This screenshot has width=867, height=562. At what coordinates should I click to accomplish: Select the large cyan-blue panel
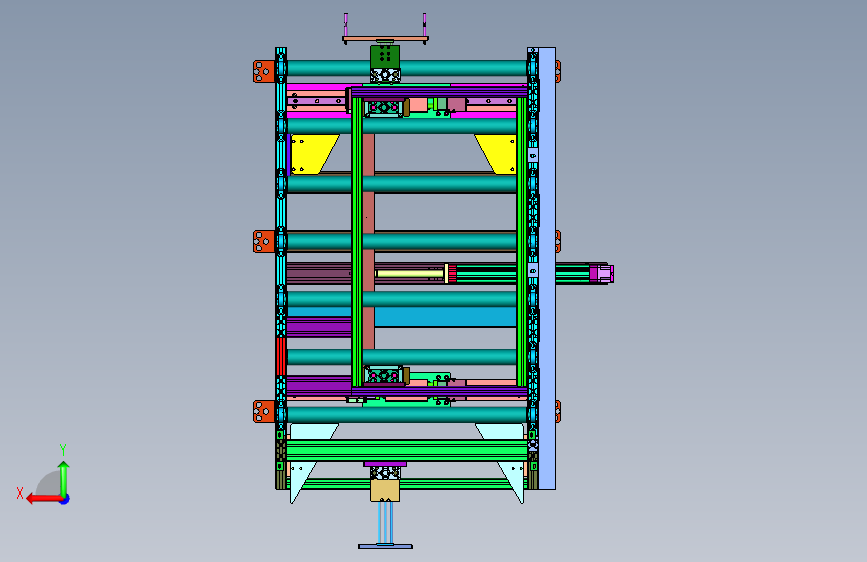click(x=445, y=317)
